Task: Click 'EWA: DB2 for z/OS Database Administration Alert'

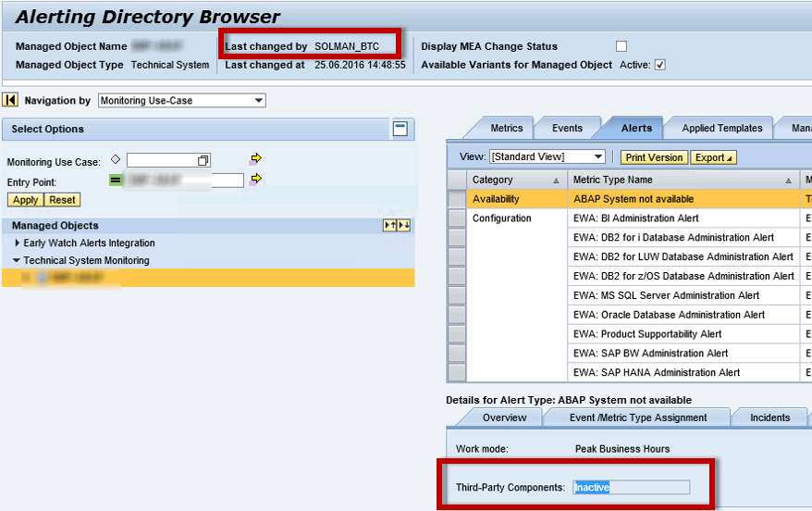Action: [x=683, y=276]
